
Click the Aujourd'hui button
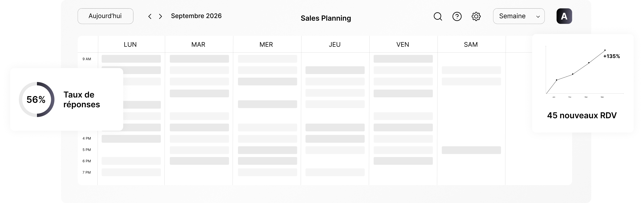point(105,16)
